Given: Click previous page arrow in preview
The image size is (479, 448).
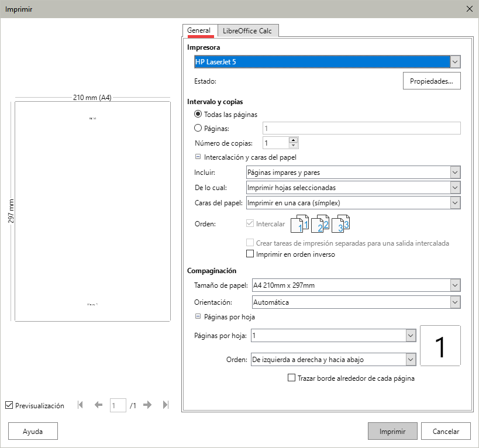Looking at the screenshot, I should 98,405.
